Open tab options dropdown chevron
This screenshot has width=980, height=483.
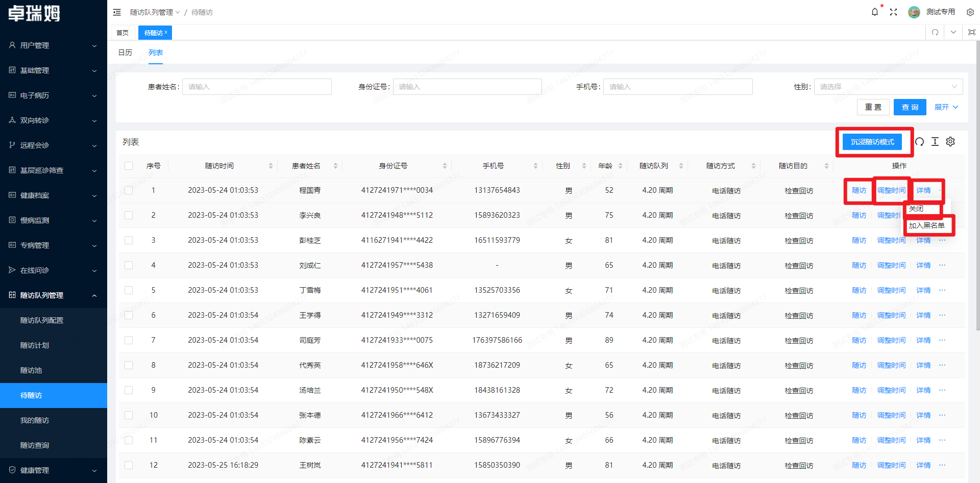click(x=953, y=32)
